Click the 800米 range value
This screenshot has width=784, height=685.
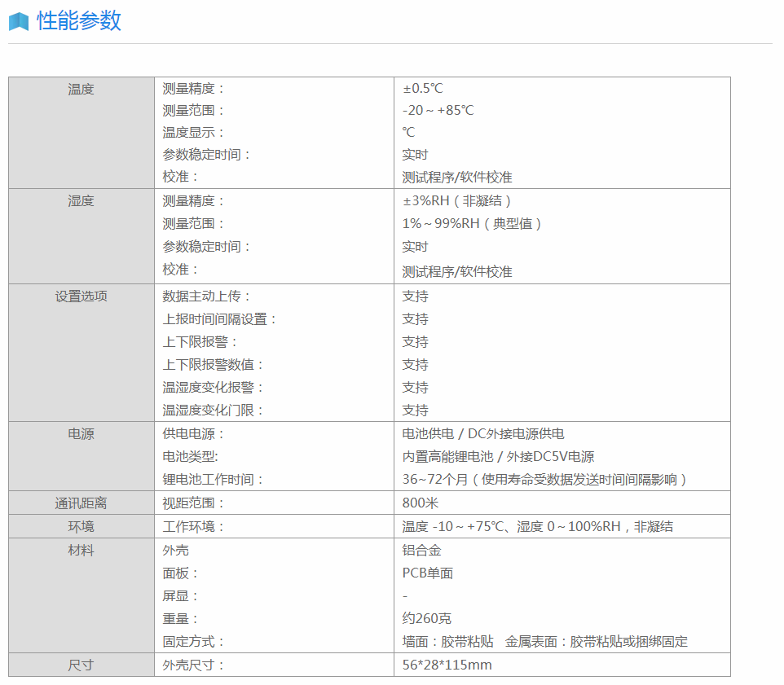[x=421, y=503]
